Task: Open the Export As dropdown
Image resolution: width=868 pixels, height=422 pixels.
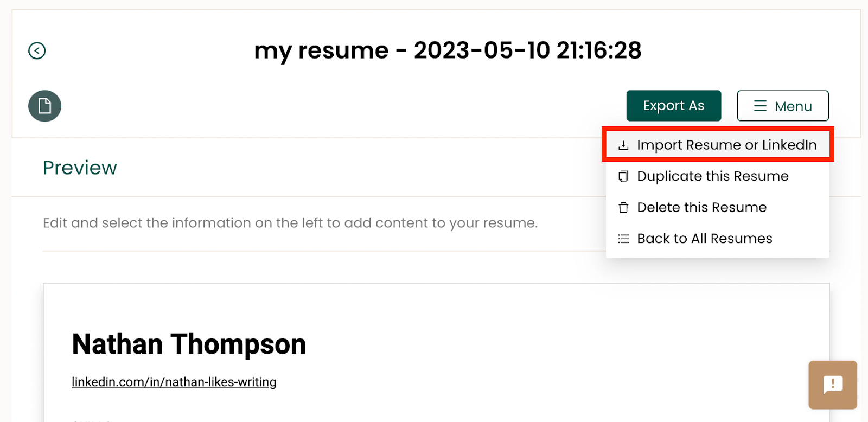Action: point(673,105)
